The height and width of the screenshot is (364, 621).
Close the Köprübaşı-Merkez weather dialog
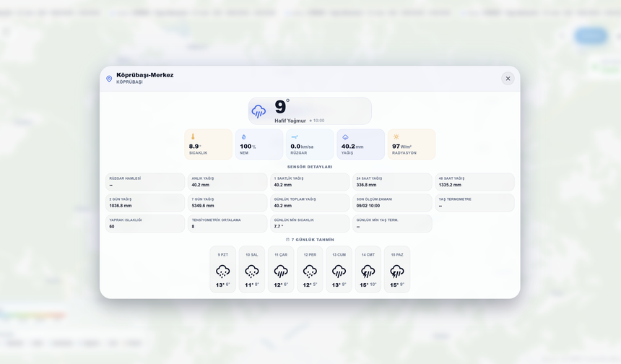click(508, 79)
